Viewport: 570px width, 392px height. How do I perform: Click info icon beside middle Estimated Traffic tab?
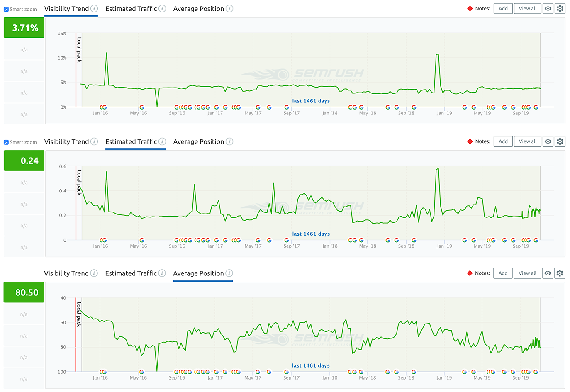click(162, 141)
